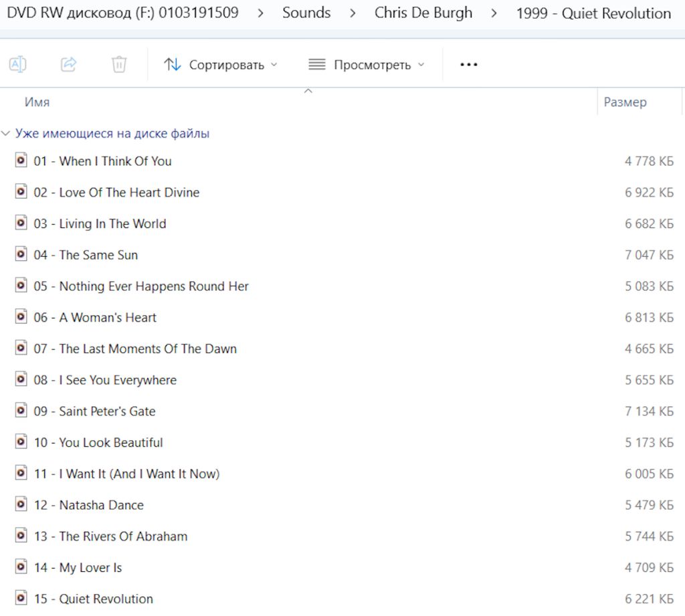The height and width of the screenshot is (616, 685).
Task: Click the group title Уже имеющиеся на диске файлы
Action: pyautogui.click(x=112, y=133)
